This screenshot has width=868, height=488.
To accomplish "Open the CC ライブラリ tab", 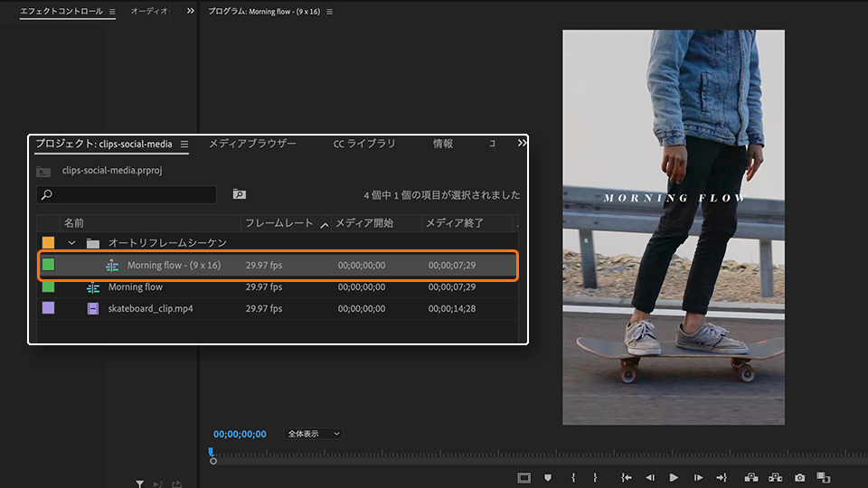I will 364,144.
